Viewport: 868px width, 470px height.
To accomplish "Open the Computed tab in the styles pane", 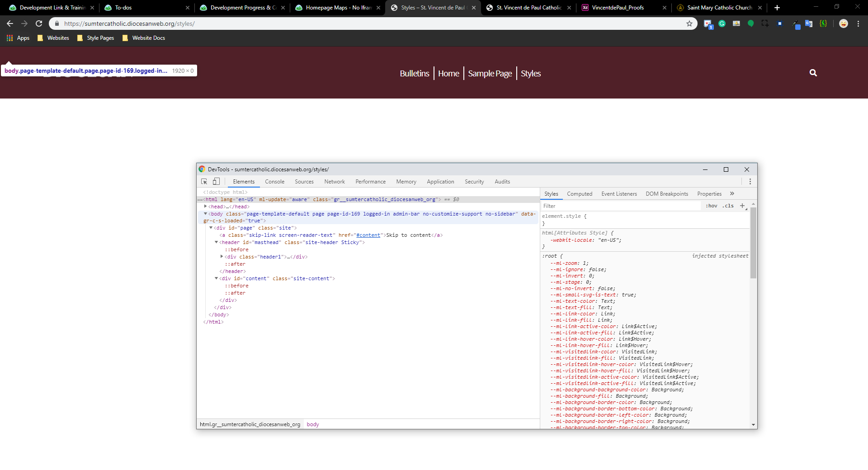I will pos(579,194).
